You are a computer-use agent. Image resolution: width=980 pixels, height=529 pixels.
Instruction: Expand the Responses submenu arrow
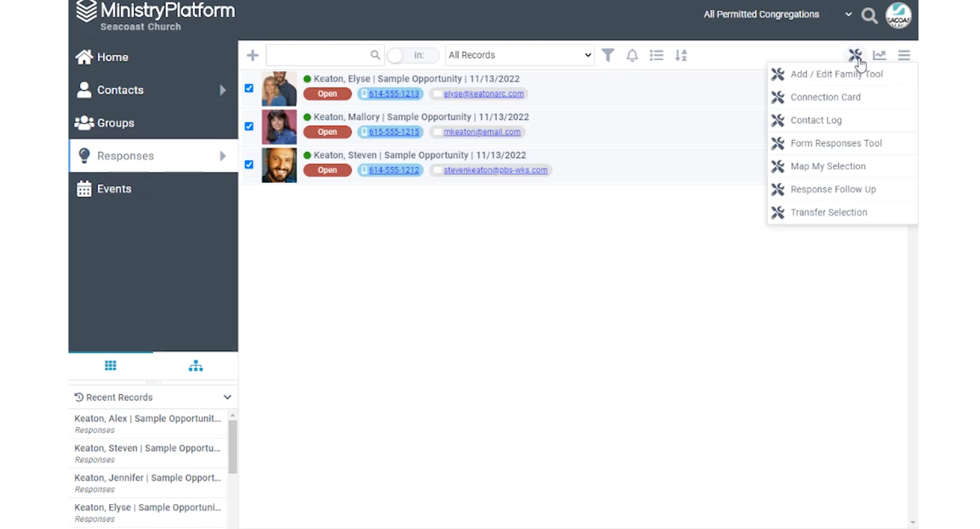point(222,156)
